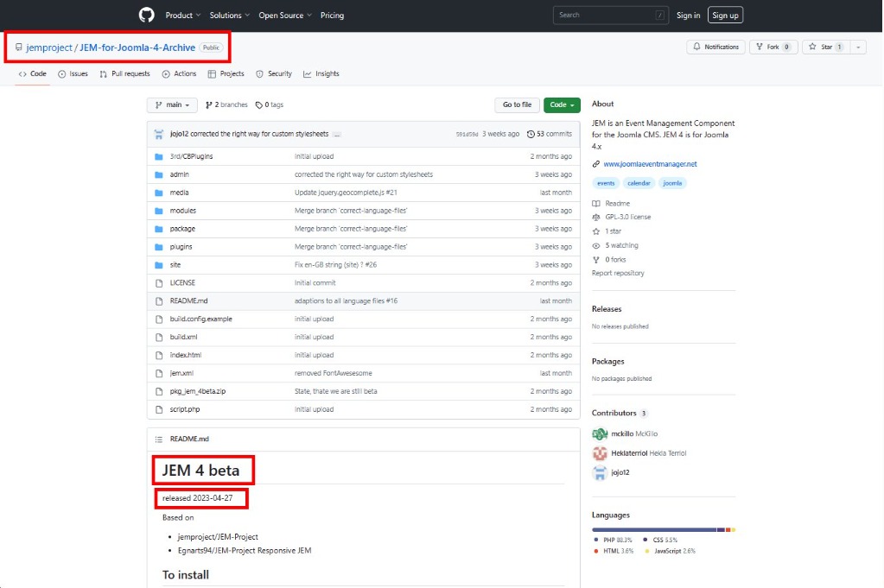Visit www.joomlaeventmanager.net website link
884x588 pixels.
click(650, 164)
